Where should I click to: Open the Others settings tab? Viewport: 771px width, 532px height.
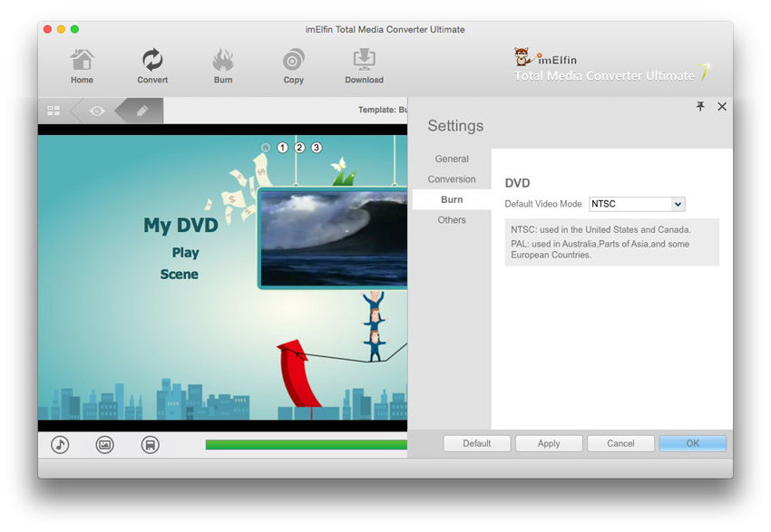[452, 220]
